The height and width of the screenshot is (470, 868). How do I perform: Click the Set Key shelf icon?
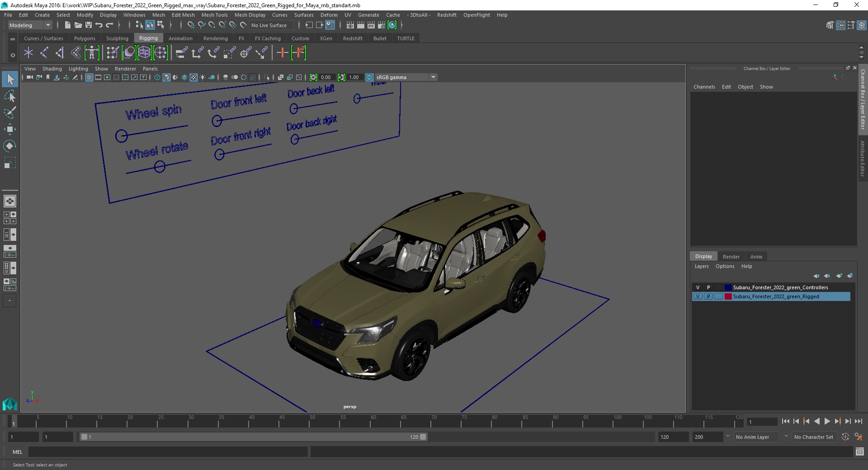[282, 53]
